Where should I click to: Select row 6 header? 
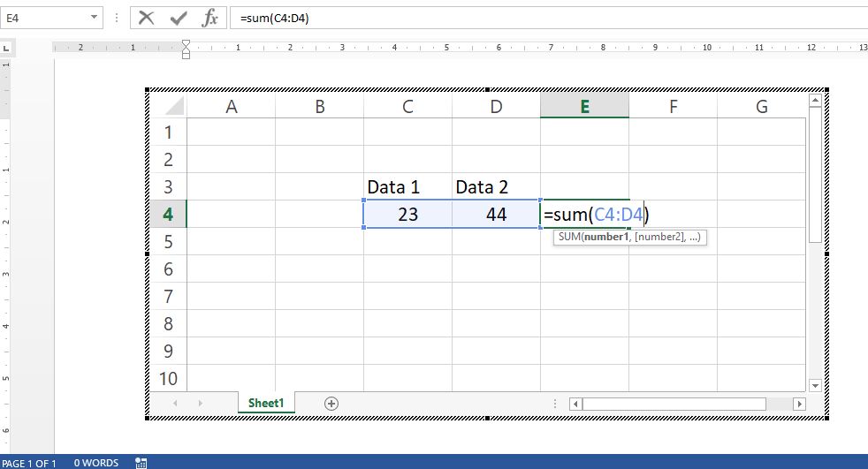tap(168, 269)
